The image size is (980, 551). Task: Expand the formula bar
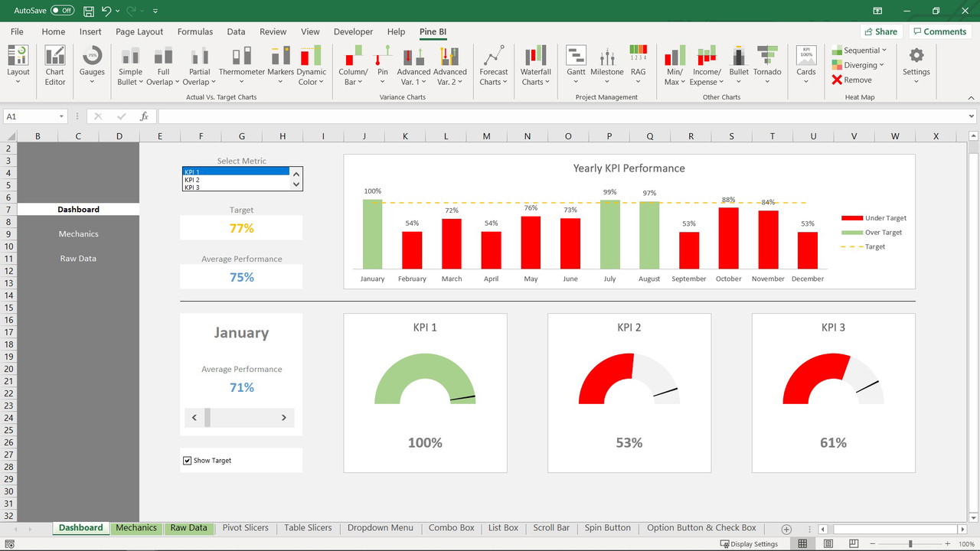coord(972,116)
